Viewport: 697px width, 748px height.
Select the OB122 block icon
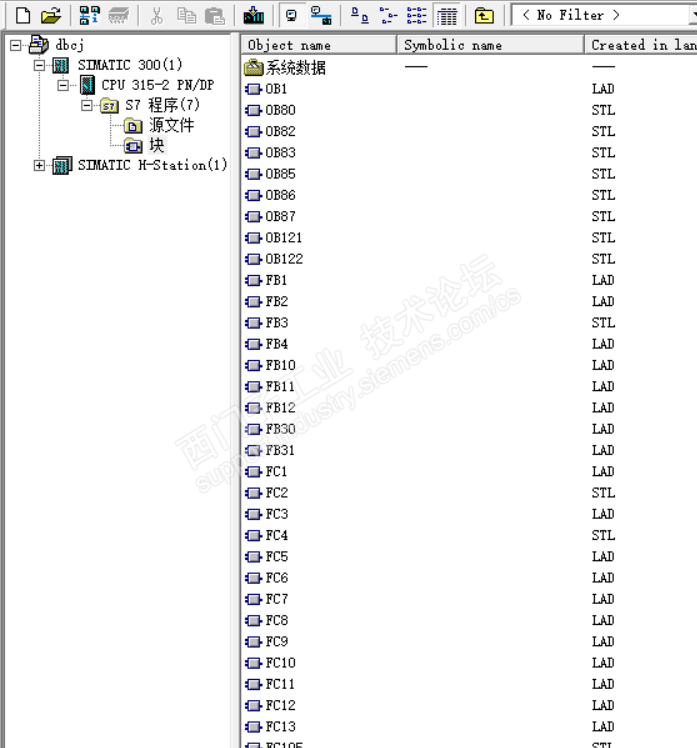coord(253,259)
